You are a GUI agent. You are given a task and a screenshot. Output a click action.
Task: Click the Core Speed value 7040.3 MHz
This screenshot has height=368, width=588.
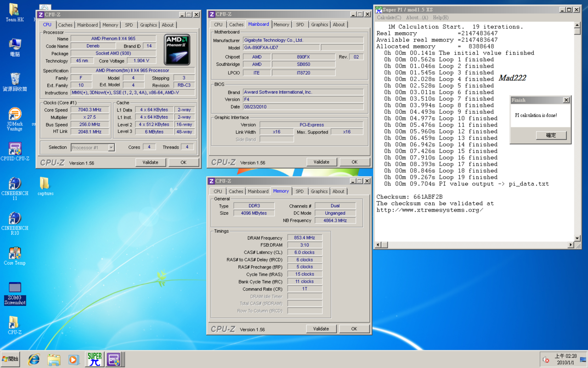tap(90, 110)
